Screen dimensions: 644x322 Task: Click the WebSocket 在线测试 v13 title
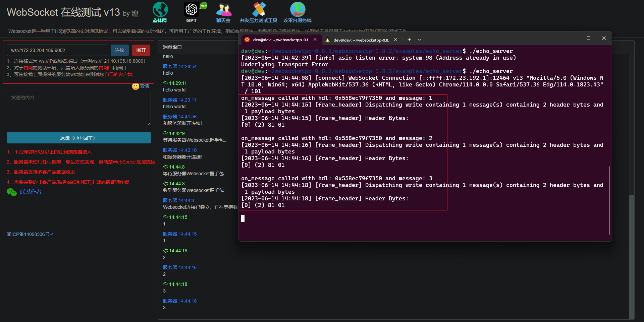pos(63,12)
